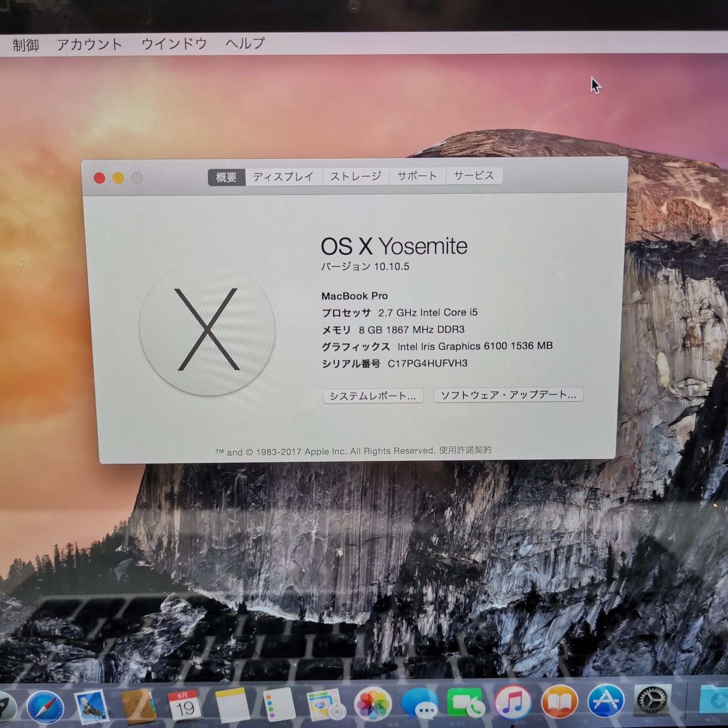Image resolution: width=728 pixels, height=728 pixels.
Task: Switch to the 概要 tab
Action: pos(227,177)
